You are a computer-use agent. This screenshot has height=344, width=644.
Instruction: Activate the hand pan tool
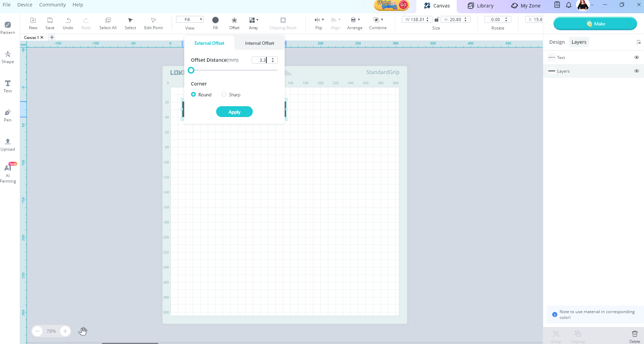(83, 331)
